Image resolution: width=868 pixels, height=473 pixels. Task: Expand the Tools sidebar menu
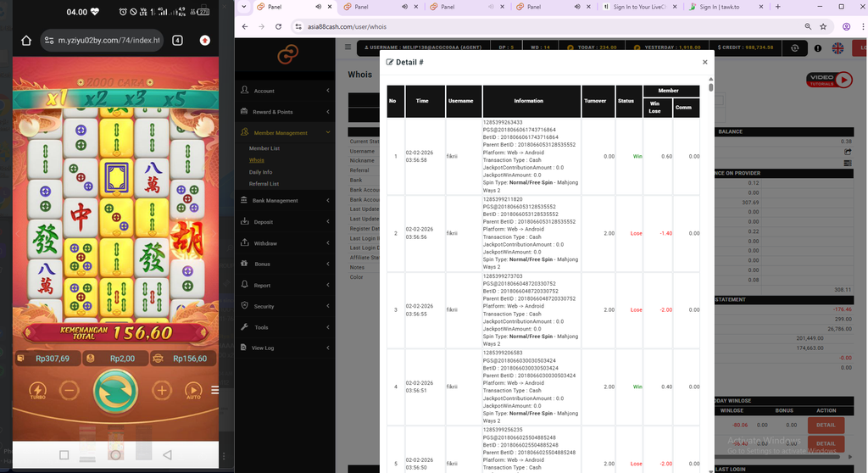tap(286, 327)
